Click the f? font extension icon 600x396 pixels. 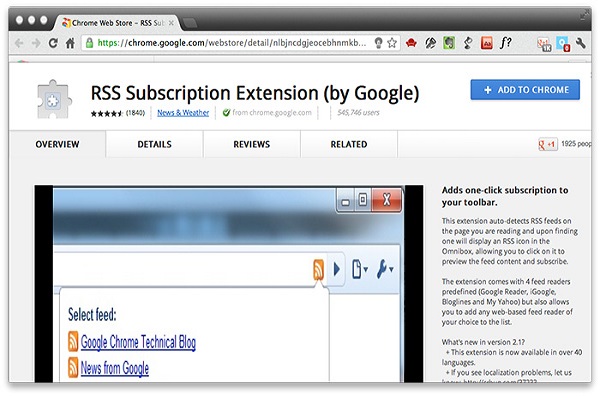[x=505, y=43]
